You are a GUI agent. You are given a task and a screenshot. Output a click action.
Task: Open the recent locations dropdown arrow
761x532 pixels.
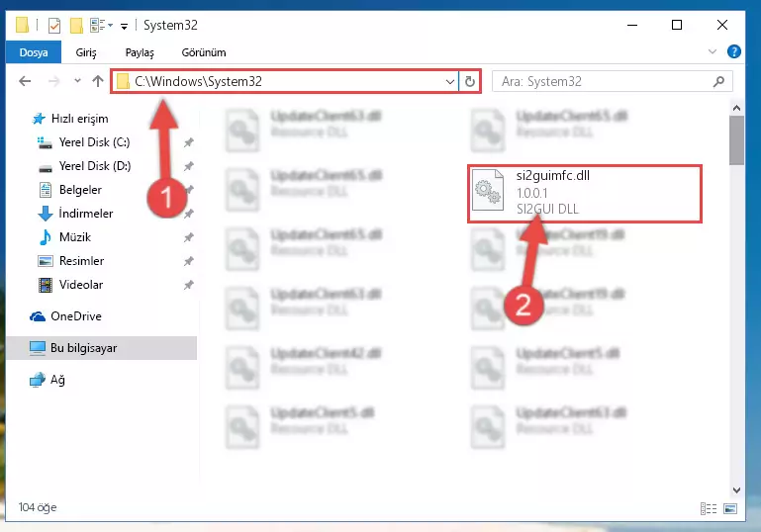pyautogui.click(x=77, y=81)
